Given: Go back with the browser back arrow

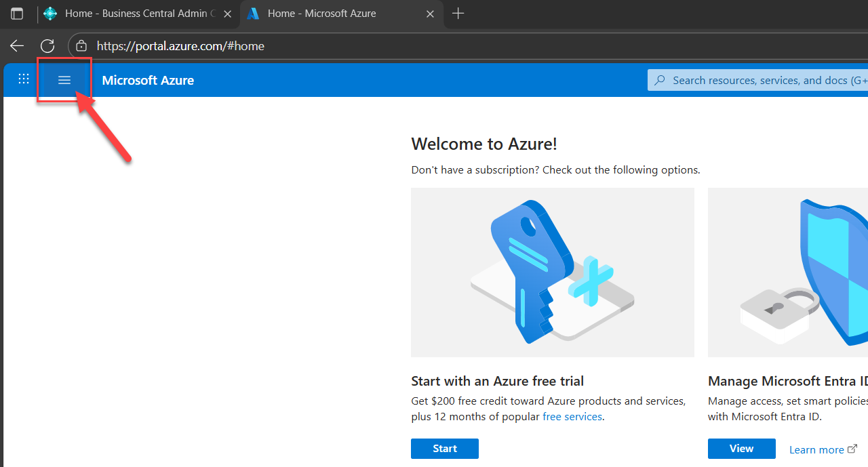Looking at the screenshot, I should coord(17,46).
